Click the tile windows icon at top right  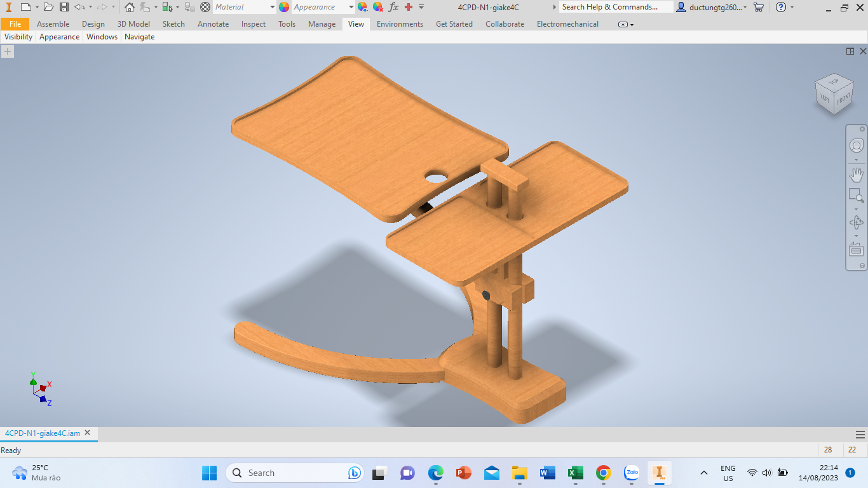point(850,51)
